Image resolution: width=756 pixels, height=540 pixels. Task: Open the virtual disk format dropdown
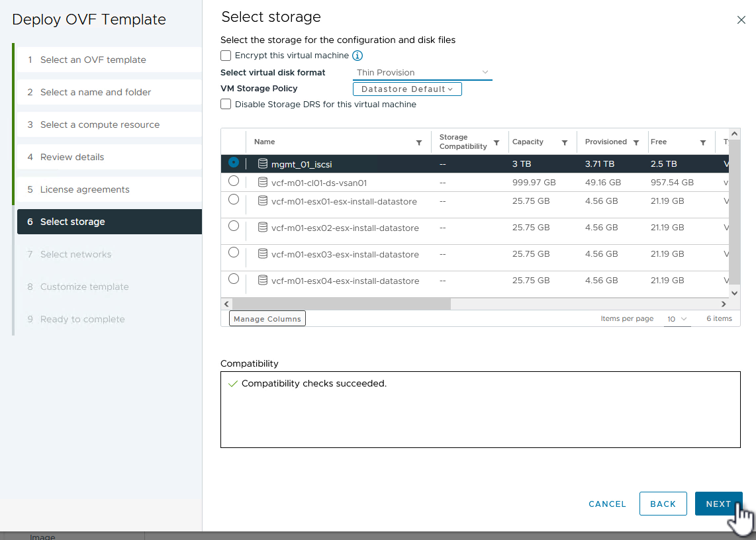coord(422,72)
